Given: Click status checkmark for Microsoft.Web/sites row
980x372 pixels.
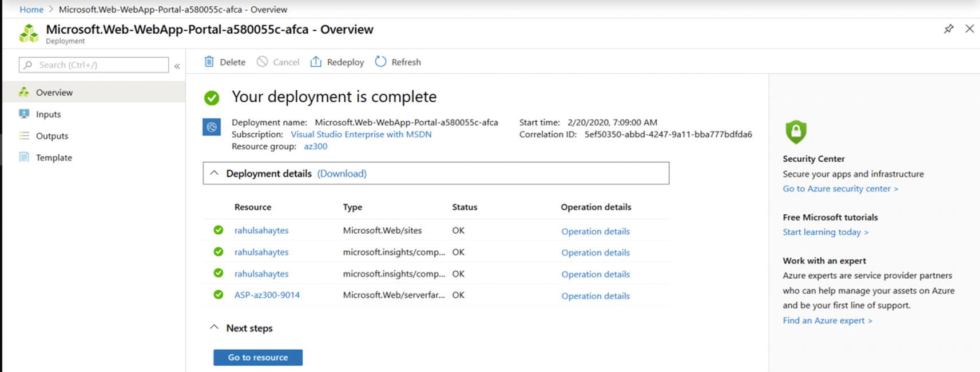Looking at the screenshot, I should point(218,230).
